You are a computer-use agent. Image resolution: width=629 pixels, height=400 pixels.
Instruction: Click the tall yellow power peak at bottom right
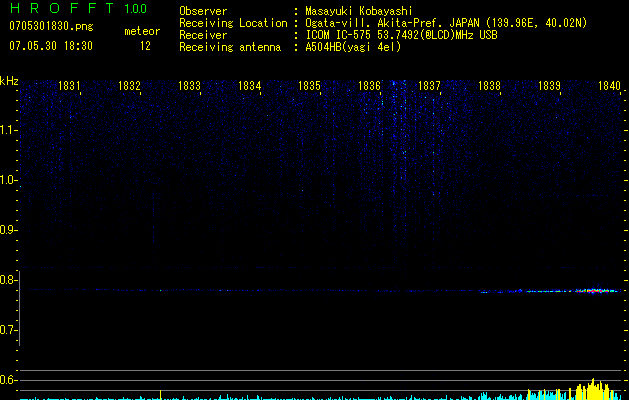coord(593,389)
